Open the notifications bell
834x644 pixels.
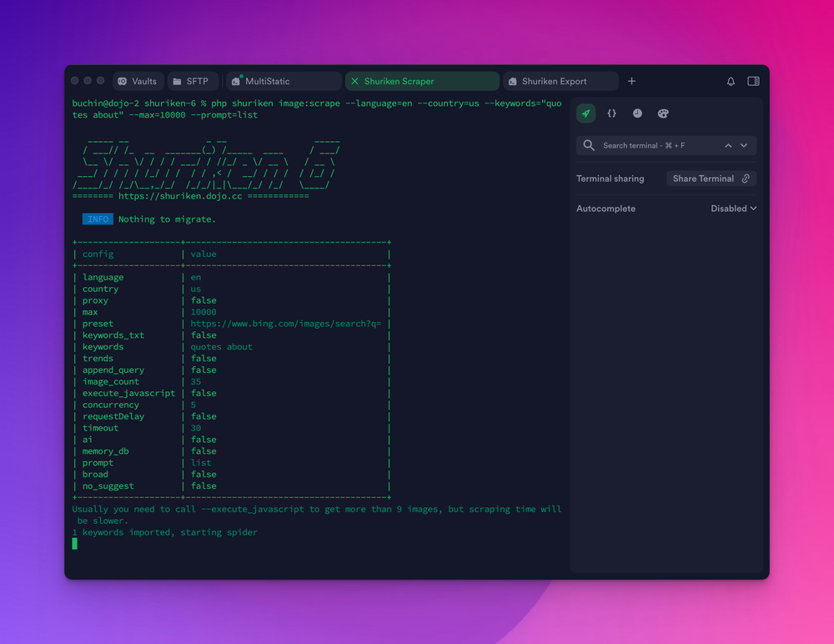(731, 82)
